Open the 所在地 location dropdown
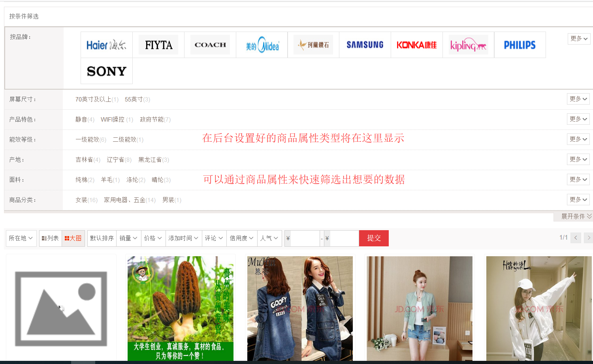Viewport: 593px width, 364px height. tap(21, 238)
